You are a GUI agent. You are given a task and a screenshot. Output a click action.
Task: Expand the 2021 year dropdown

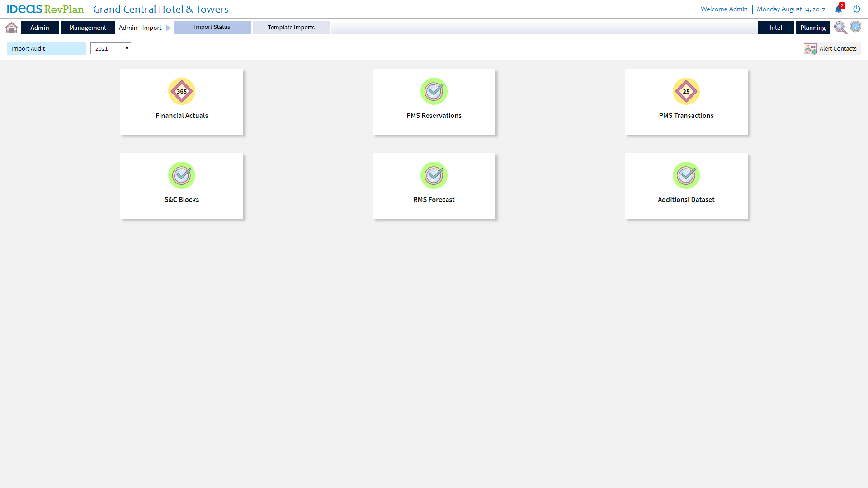[111, 48]
